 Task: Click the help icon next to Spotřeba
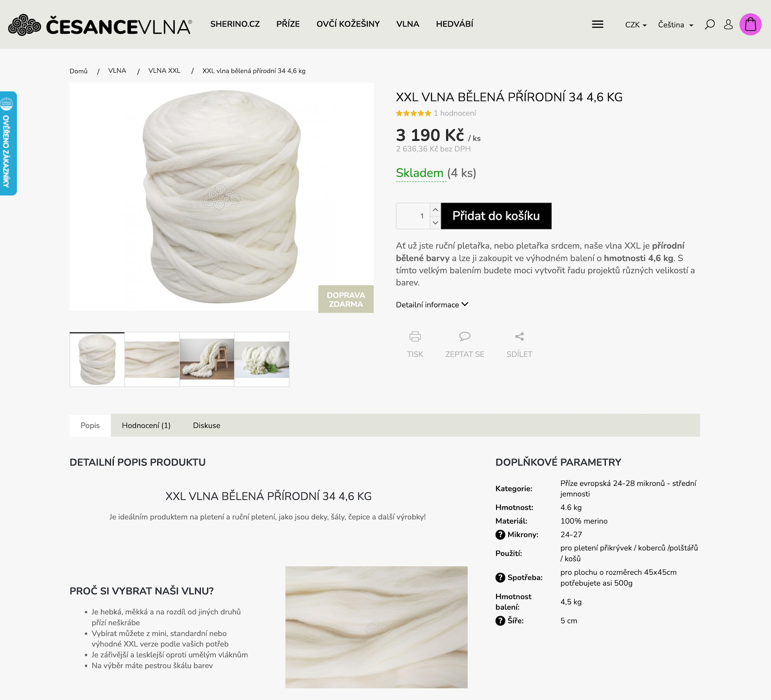click(500, 577)
